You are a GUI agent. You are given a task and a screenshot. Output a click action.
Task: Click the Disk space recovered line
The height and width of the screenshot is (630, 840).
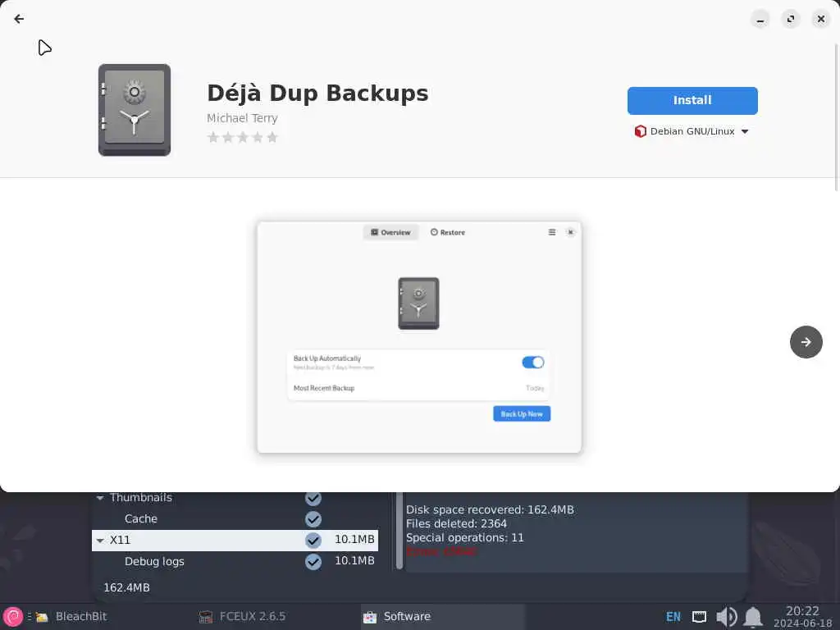tap(490, 509)
